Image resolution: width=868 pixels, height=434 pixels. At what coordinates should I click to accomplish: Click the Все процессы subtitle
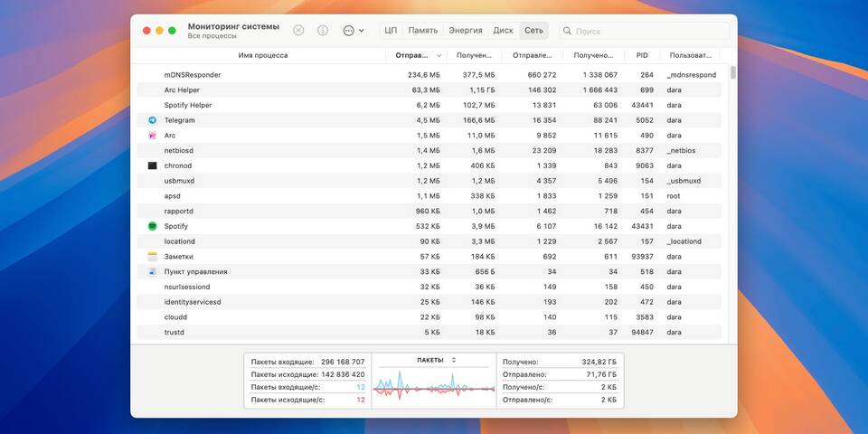tap(212, 36)
